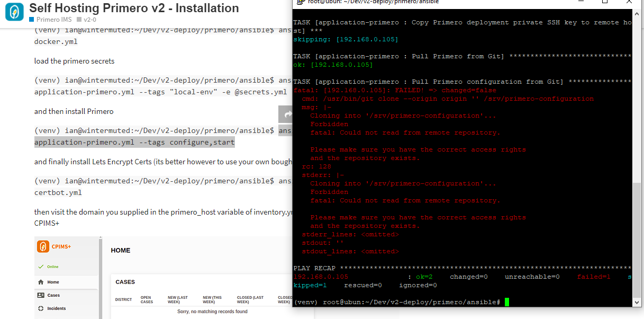Click the Primero logo in the forum header
The image size is (644, 319).
(14, 12)
